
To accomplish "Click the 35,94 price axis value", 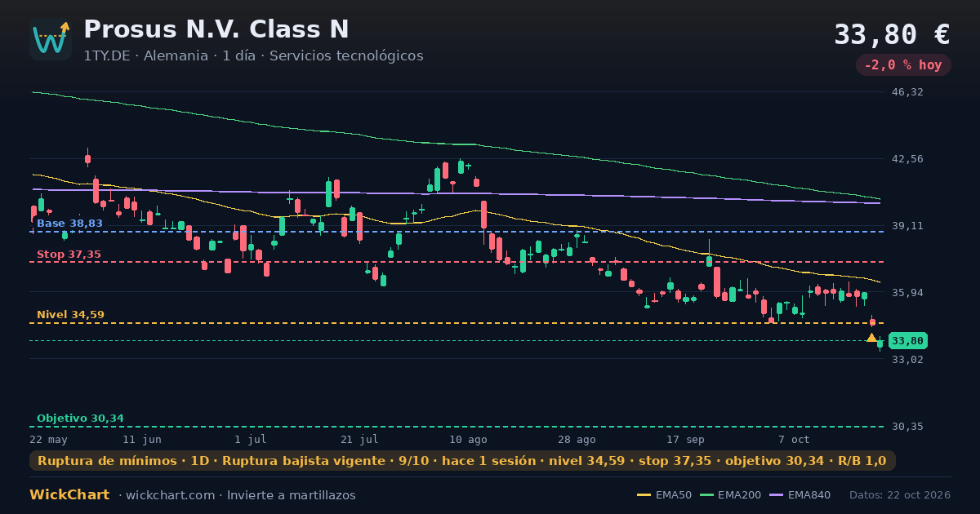I will tap(907, 292).
